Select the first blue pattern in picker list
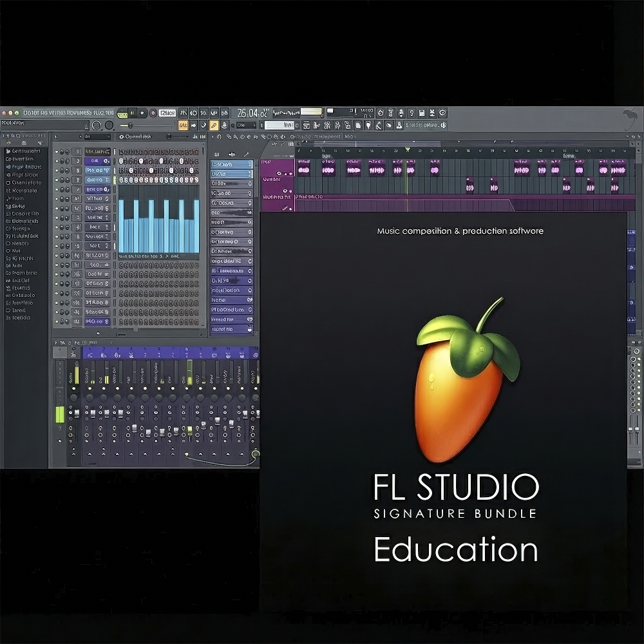This screenshot has height=644, width=644. (231, 164)
